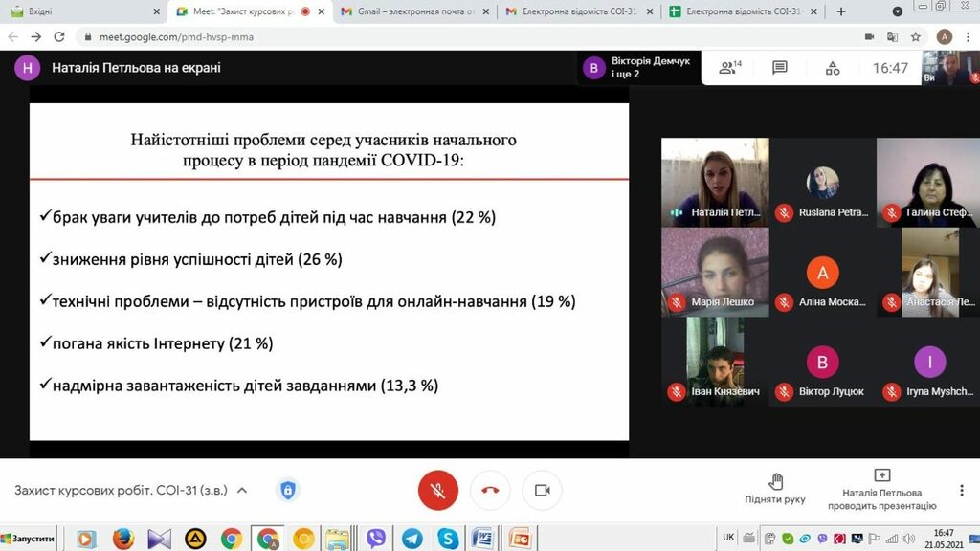Open the chat panel icon
Screen dimensions: 980x551
click(780, 68)
